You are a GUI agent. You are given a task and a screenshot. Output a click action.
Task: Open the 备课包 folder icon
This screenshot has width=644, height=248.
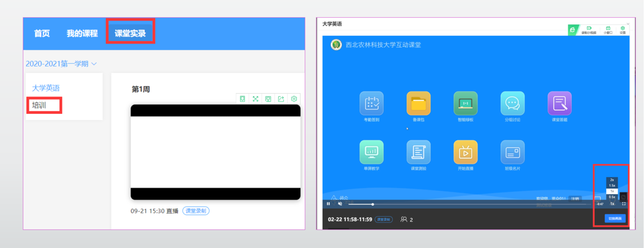[418, 104]
